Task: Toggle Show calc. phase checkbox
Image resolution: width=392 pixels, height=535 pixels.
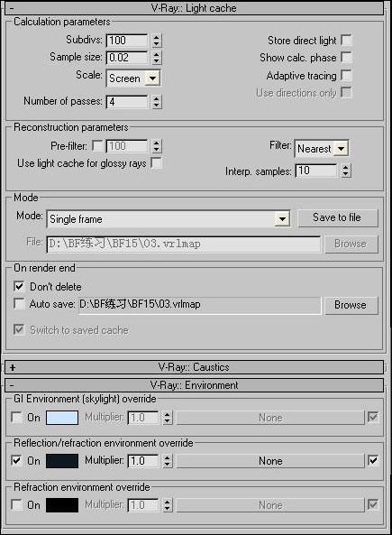Action: (346, 57)
